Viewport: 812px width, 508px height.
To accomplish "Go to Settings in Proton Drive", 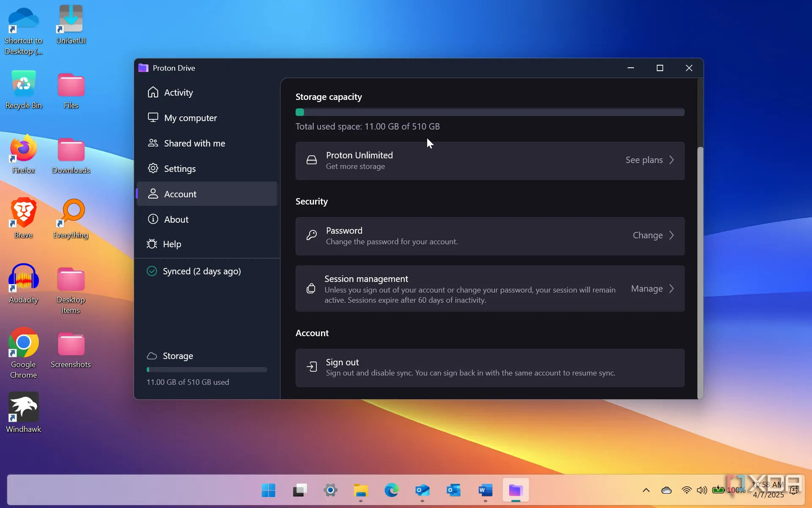I will pos(207,168).
